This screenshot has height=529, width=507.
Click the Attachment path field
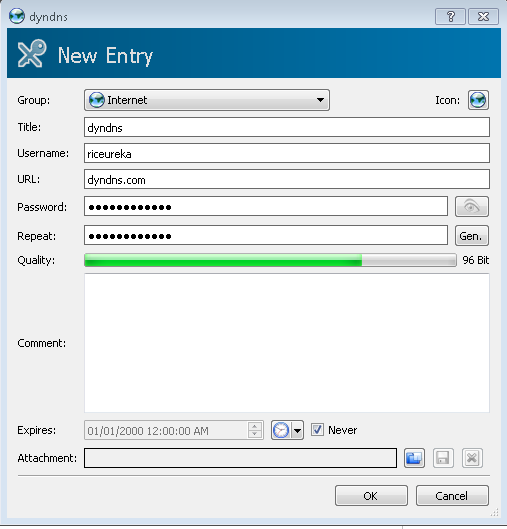click(x=240, y=458)
